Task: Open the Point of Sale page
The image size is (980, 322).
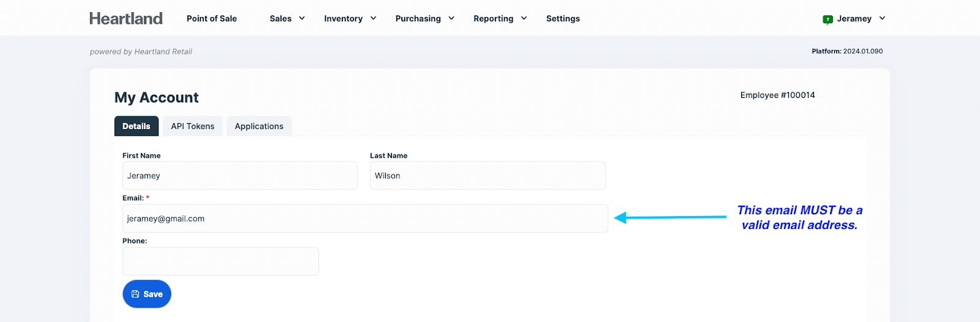Action: tap(211, 18)
